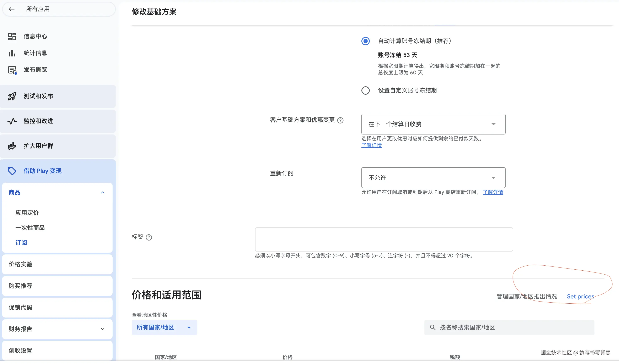Go to 发布概览 via its sidebar icon
The width and height of the screenshot is (619, 364).
(35, 70)
